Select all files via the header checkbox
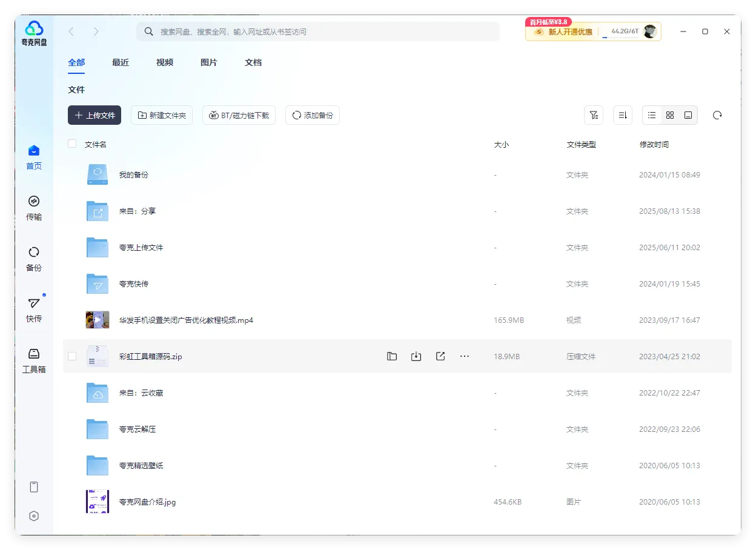 72,144
